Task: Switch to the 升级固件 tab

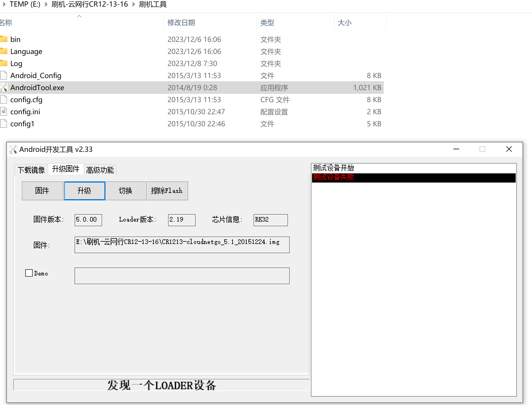Action: tap(66, 169)
